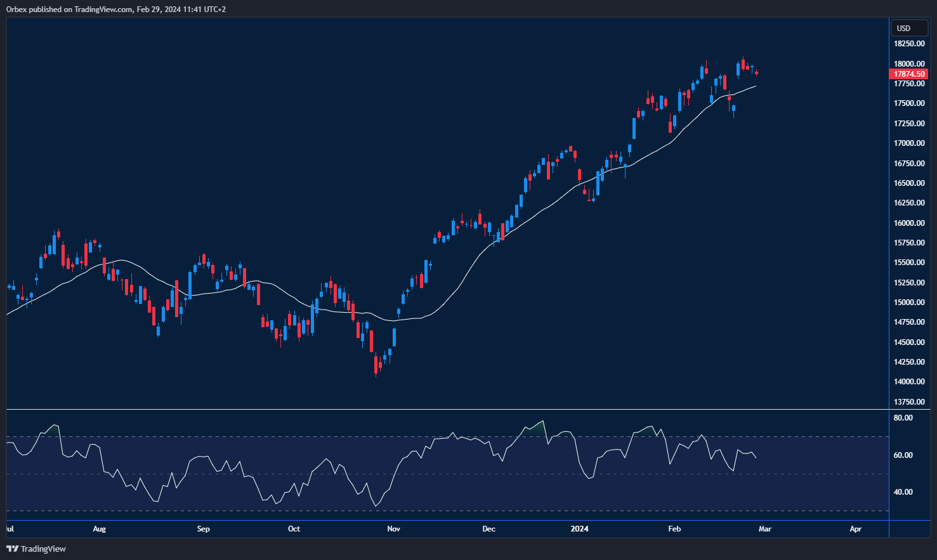Click the "Feb" month label
937x560 pixels.
pyautogui.click(x=674, y=528)
